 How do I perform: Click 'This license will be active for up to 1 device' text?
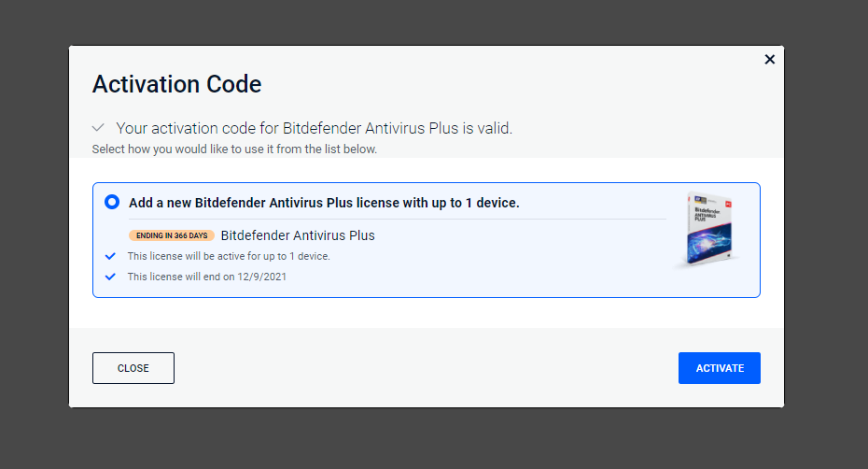[229, 256]
